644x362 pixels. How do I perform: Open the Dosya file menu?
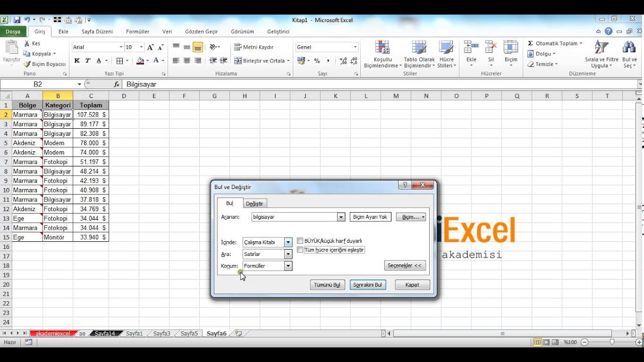(x=13, y=31)
